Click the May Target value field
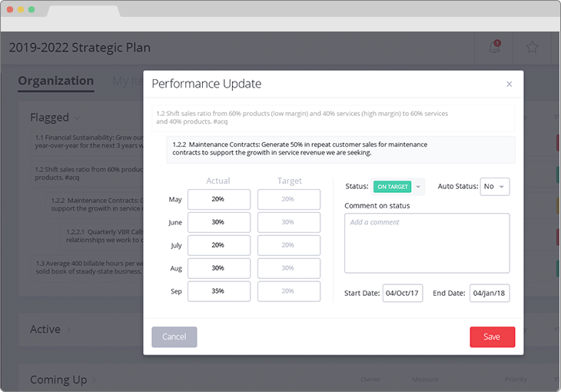The image size is (561, 392). coord(289,199)
